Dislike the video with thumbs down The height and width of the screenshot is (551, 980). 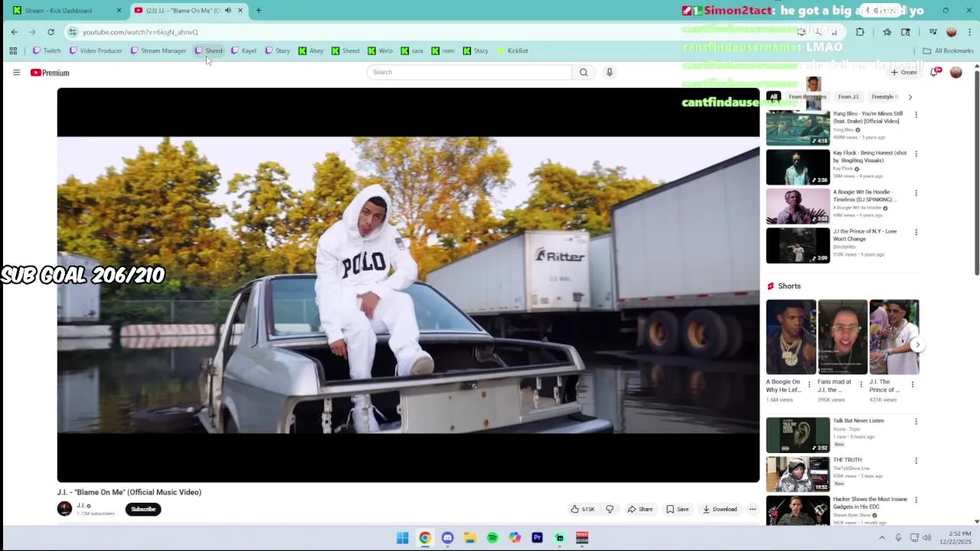click(610, 509)
